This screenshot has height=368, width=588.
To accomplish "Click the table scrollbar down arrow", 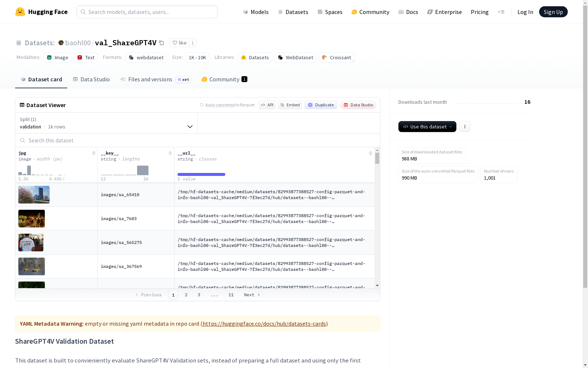I will point(377,286).
